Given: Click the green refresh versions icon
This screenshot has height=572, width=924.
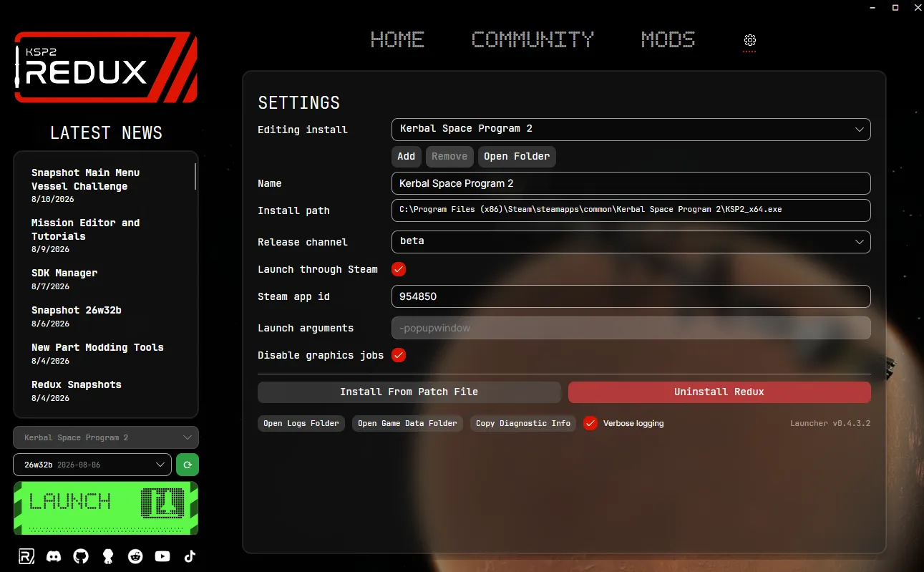Looking at the screenshot, I should pos(188,465).
